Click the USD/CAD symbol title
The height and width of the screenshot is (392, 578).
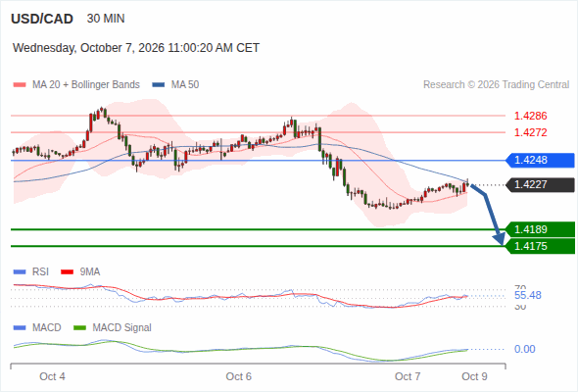(x=42, y=19)
